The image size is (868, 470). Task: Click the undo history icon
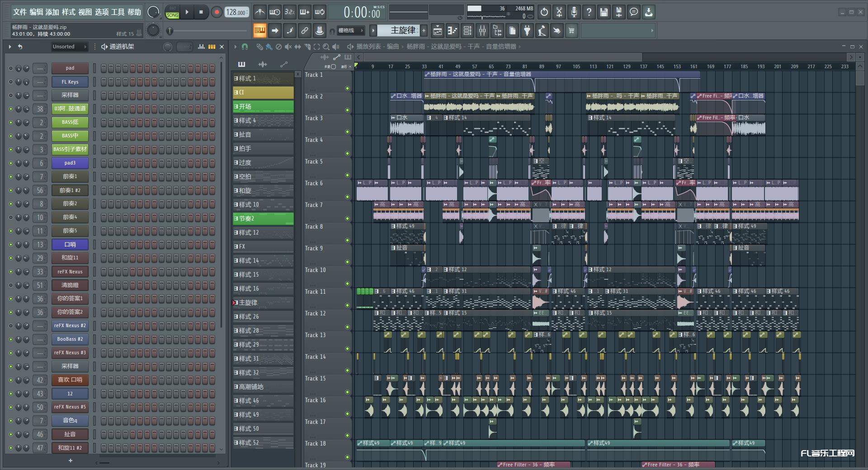click(544, 12)
